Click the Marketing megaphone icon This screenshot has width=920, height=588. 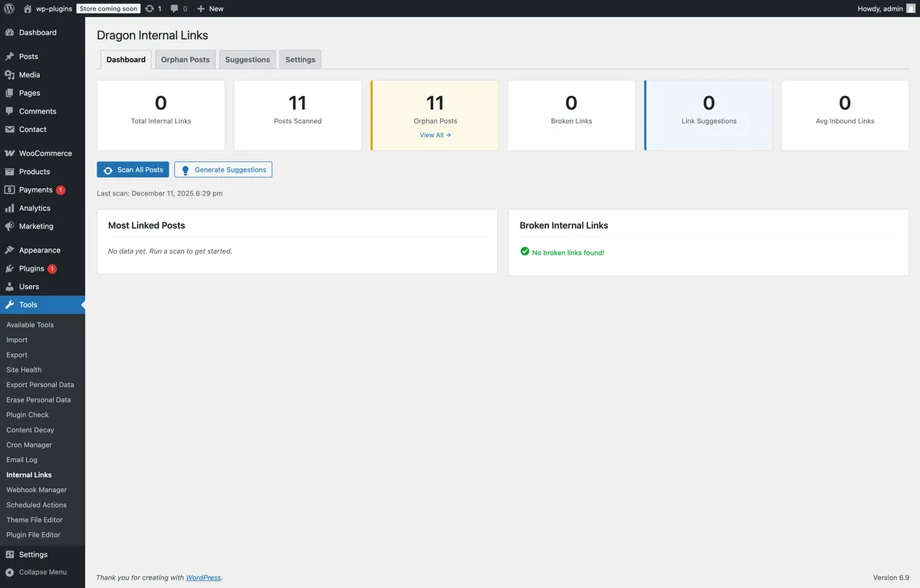(x=9, y=226)
